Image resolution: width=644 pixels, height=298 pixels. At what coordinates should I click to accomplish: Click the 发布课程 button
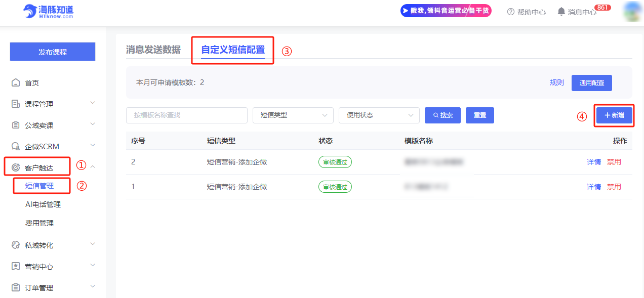(x=53, y=52)
